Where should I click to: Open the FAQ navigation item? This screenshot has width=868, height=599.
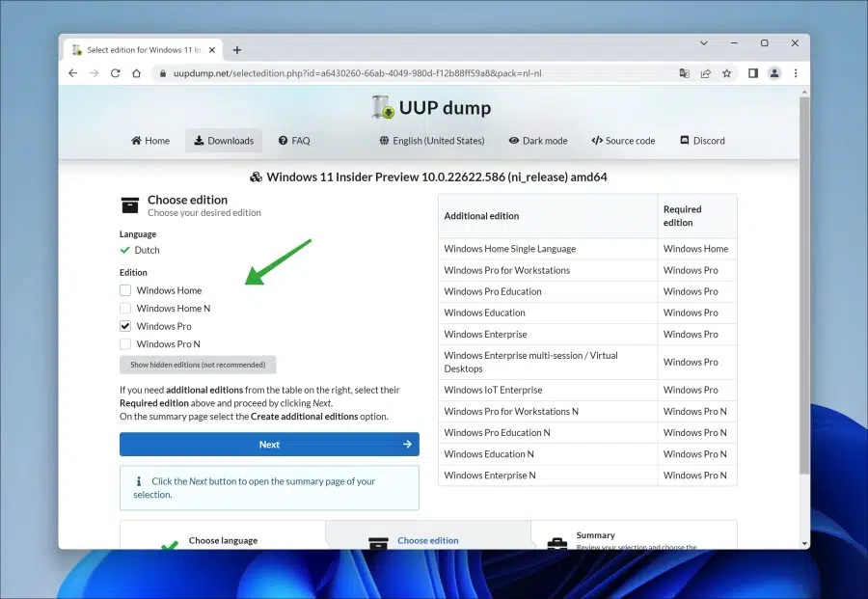(294, 141)
